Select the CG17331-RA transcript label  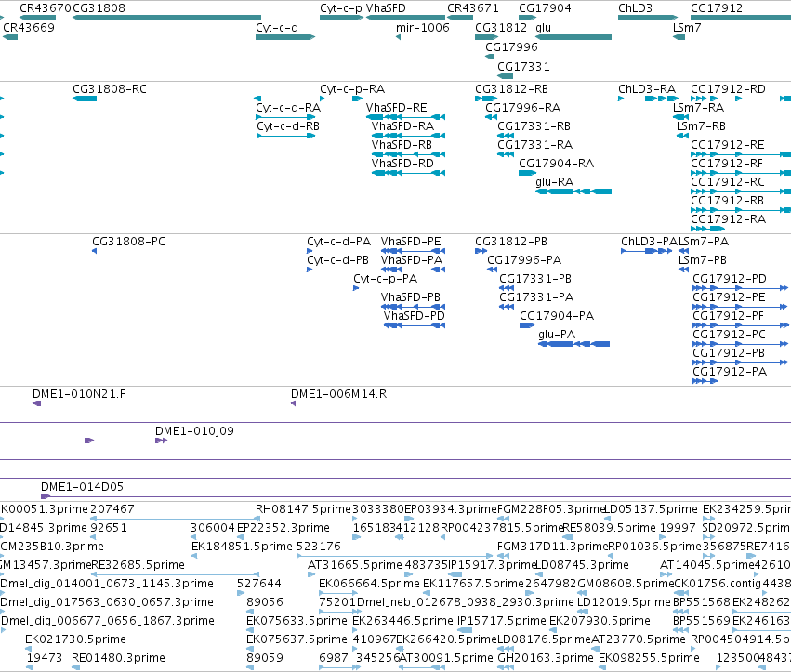534,145
